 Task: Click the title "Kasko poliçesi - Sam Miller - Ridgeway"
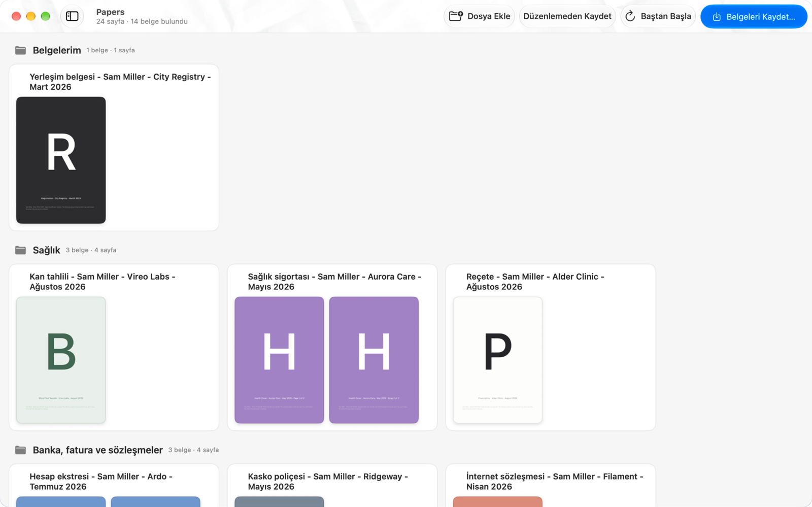(328, 482)
